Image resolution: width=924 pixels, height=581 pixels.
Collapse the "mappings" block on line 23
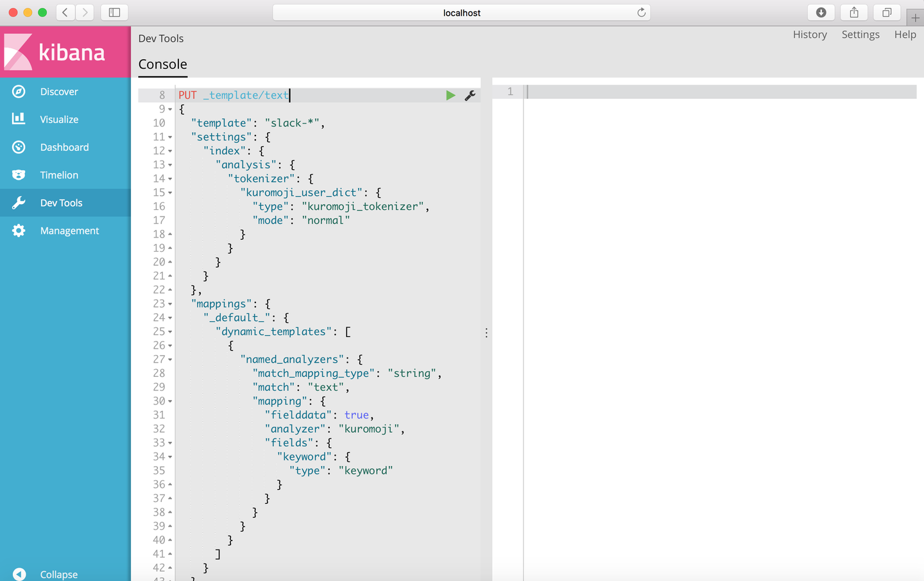coord(170,304)
